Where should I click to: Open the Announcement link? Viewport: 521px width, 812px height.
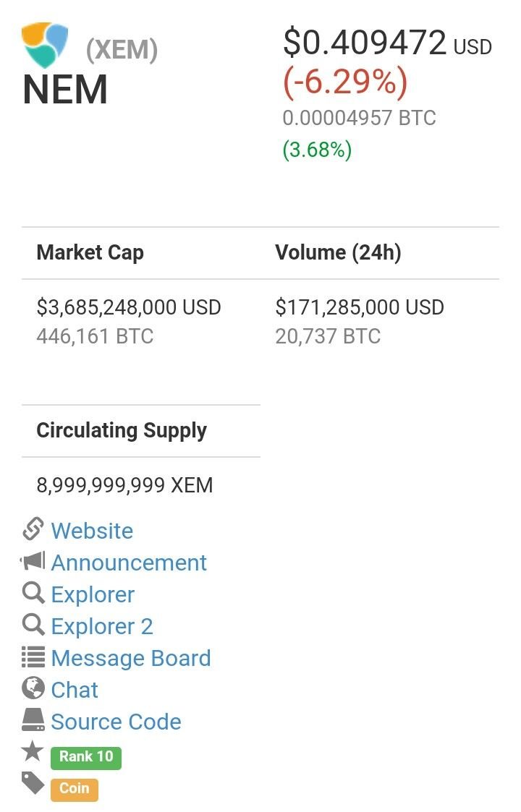[x=129, y=563]
